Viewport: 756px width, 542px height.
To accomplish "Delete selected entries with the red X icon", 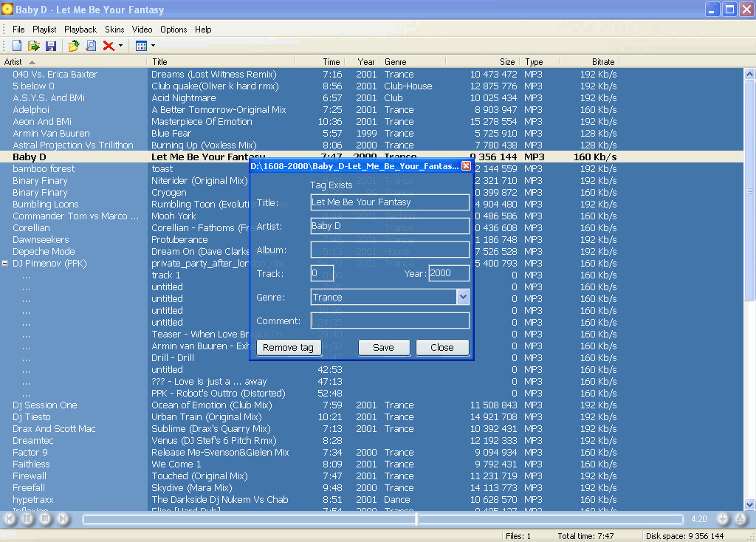I will [x=109, y=46].
